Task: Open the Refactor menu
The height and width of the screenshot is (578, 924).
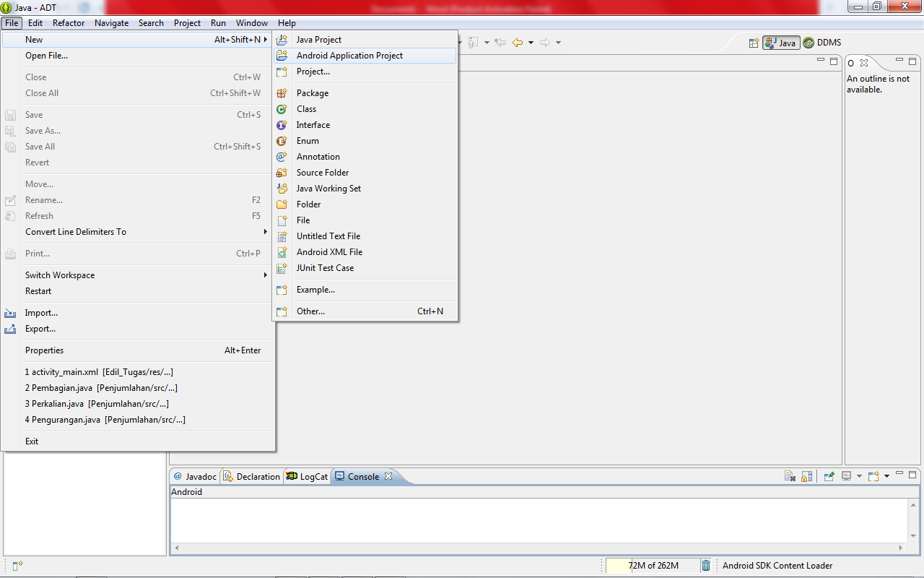Action: click(69, 23)
